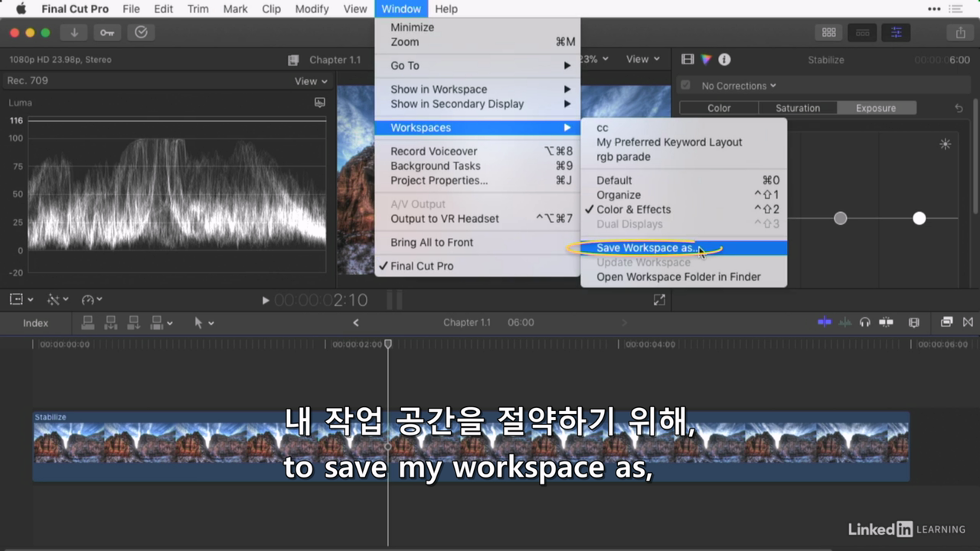980x551 pixels.
Task: Expand the Overwrite edit options arrow
Action: tap(169, 324)
